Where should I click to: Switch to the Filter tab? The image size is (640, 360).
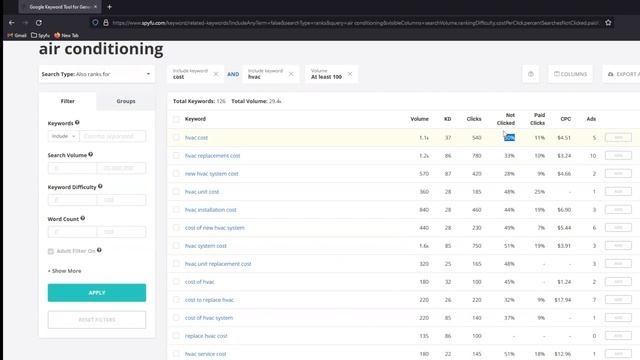tap(68, 101)
